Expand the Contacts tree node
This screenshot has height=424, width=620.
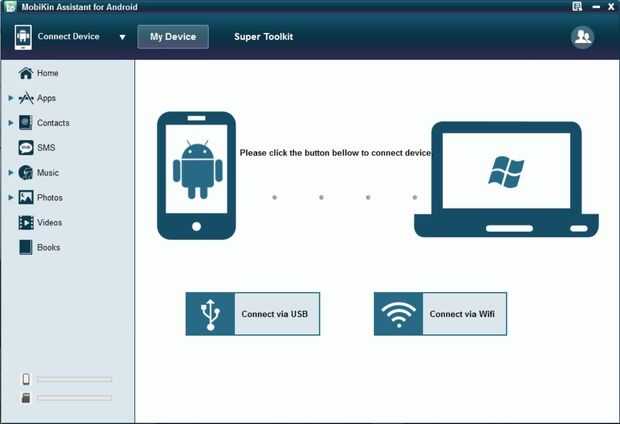coord(11,123)
